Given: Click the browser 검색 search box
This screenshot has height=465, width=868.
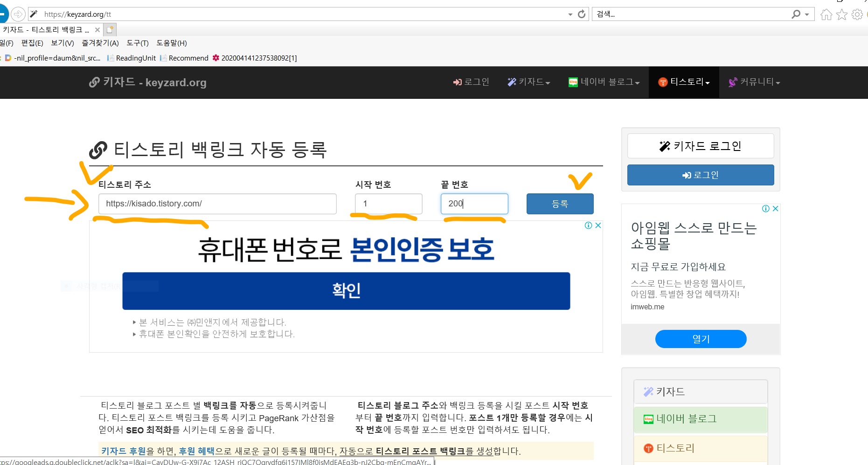Looking at the screenshot, I should 690,14.
